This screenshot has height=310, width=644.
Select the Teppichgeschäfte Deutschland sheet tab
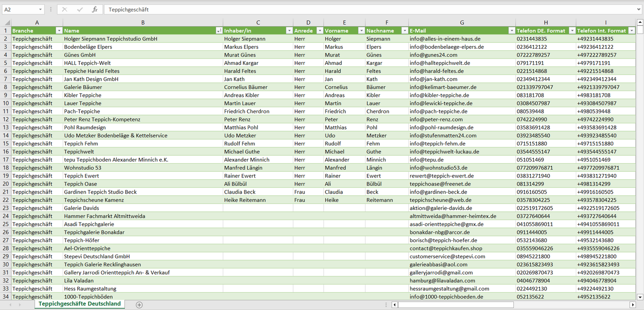(x=79, y=304)
